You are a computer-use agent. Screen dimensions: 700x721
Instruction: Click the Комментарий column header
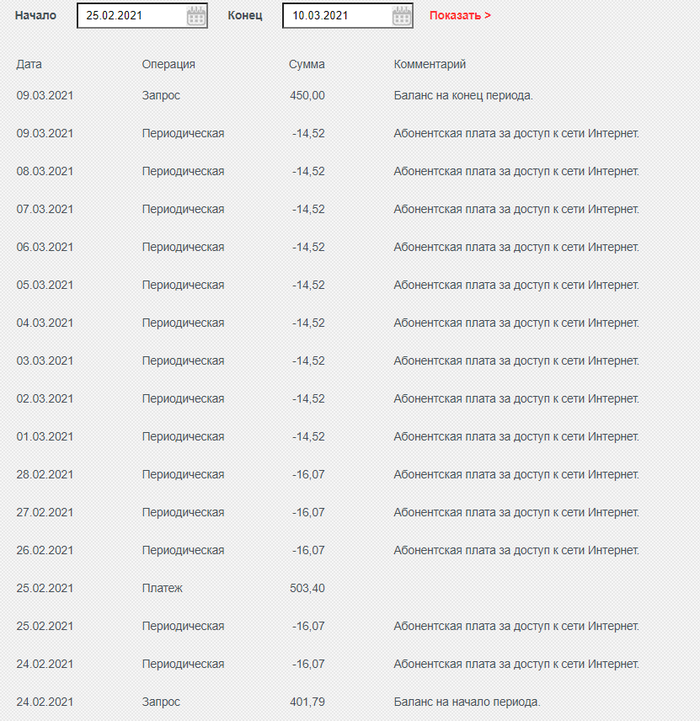pyautogui.click(x=430, y=64)
